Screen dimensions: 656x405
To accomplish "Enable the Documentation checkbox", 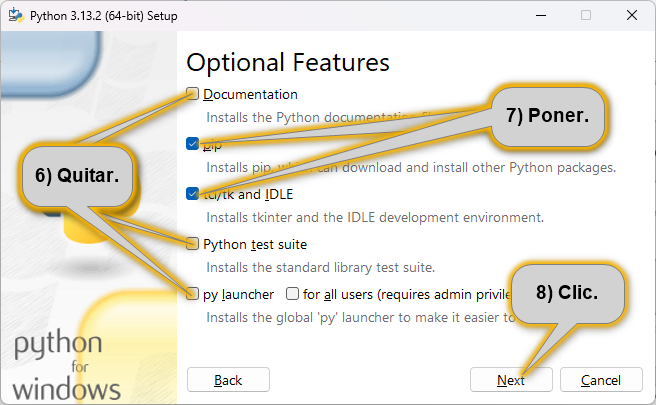I will [192, 94].
